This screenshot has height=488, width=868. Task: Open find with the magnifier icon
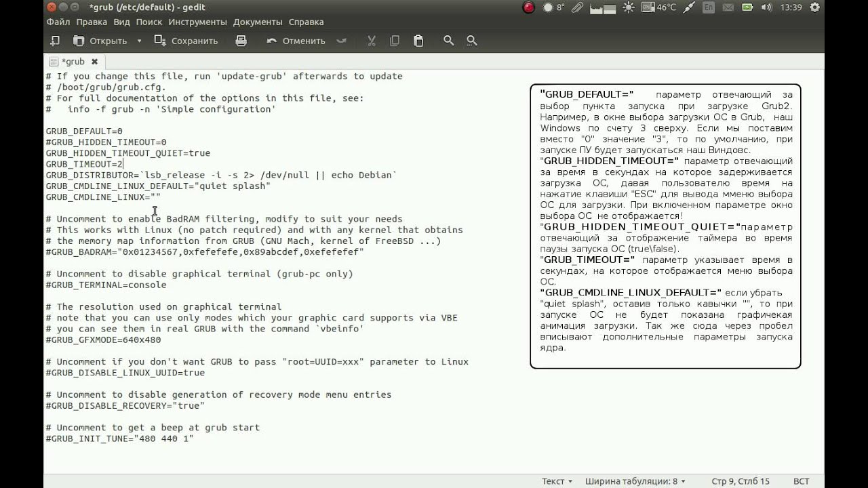click(x=448, y=41)
